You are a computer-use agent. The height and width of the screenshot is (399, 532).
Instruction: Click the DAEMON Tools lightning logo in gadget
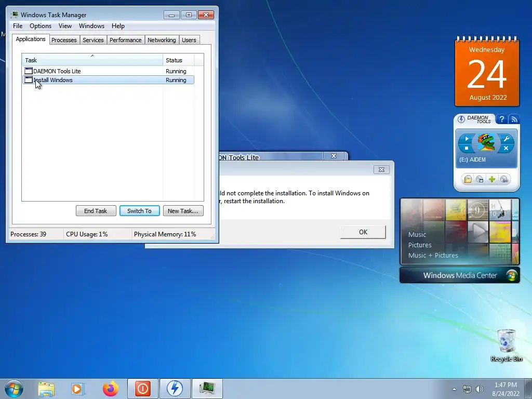click(x=461, y=119)
